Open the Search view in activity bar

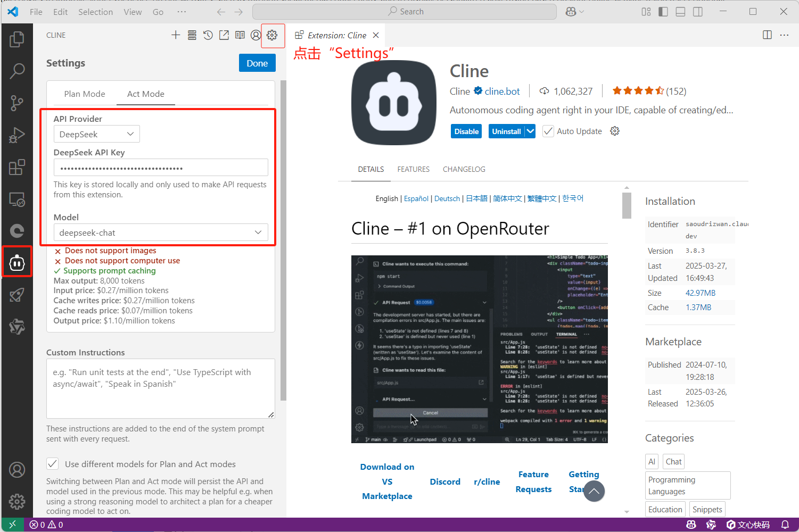(17, 71)
